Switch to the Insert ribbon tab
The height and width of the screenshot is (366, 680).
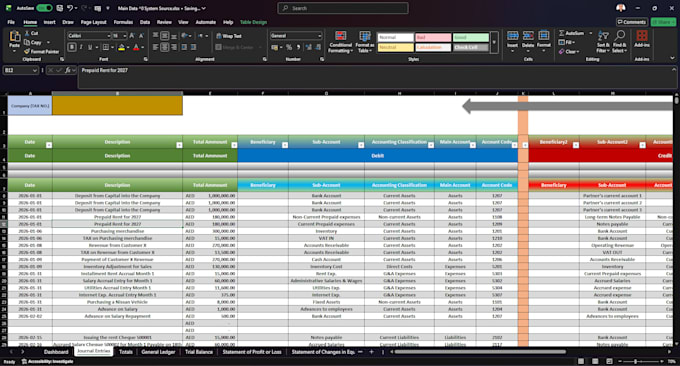pyautogui.click(x=49, y=22)
